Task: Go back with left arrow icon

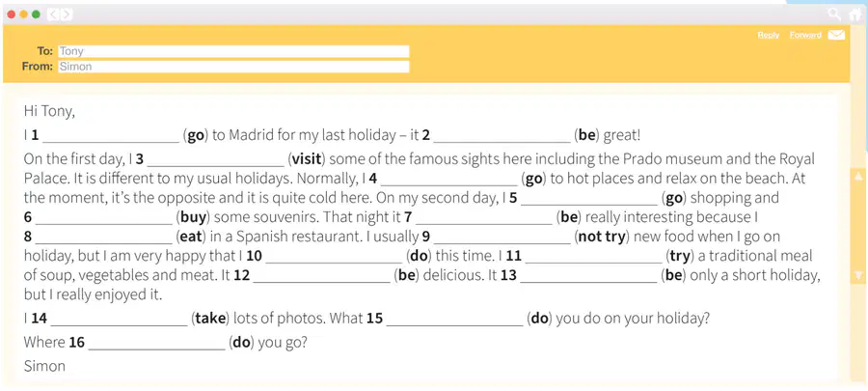Action: click(53, 14)
